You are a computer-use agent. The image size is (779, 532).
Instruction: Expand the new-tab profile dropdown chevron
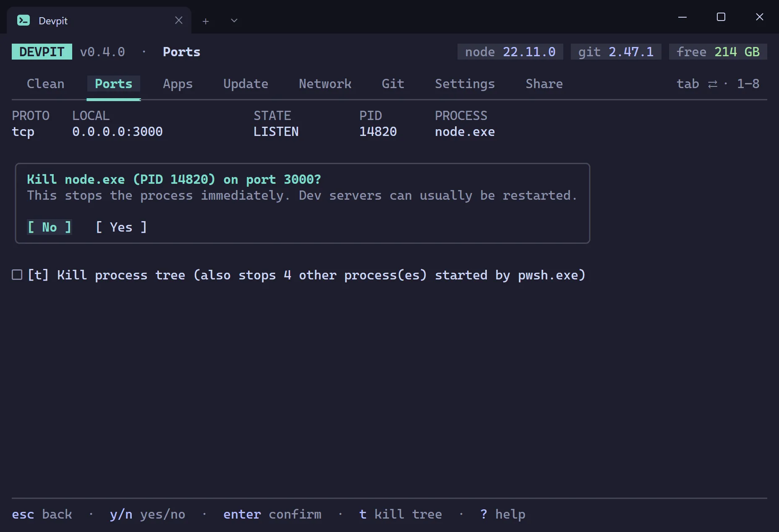234,21
